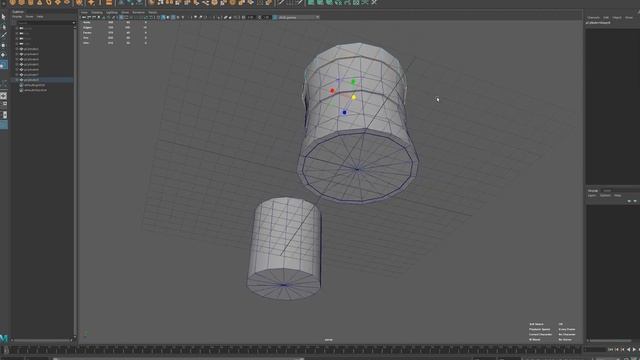Screen dimensions: 640x360
Task: Open the viewport Panels menu
Action: point(153,12)
